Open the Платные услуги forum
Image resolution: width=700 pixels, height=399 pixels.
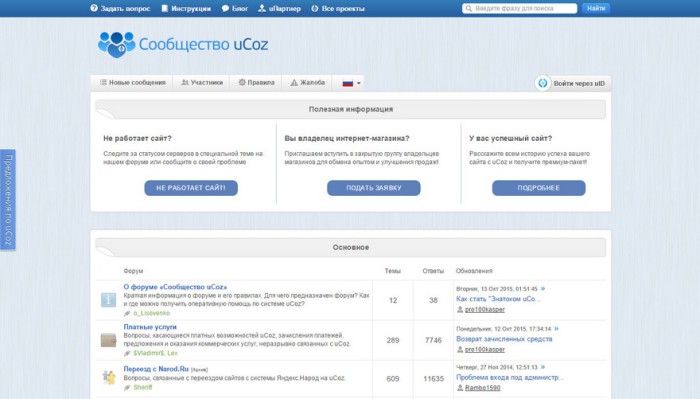click(150, 327)
